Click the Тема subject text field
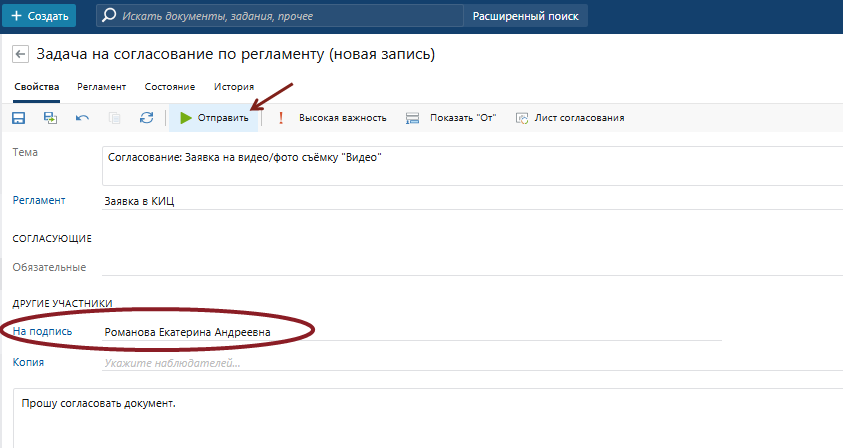This screenshot has width=843, height=448. [470, 166]
